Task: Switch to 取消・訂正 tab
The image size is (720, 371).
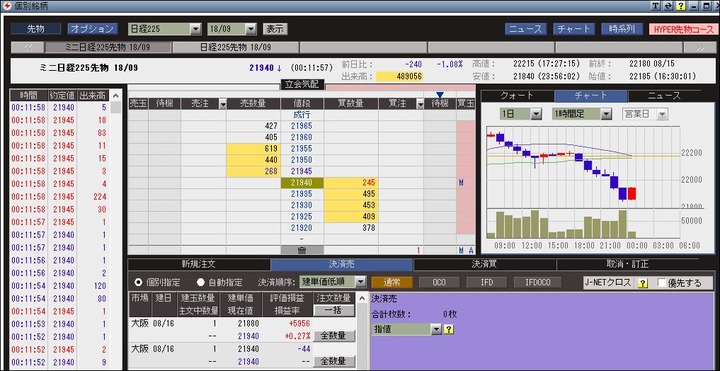Action: pos(627,265)
